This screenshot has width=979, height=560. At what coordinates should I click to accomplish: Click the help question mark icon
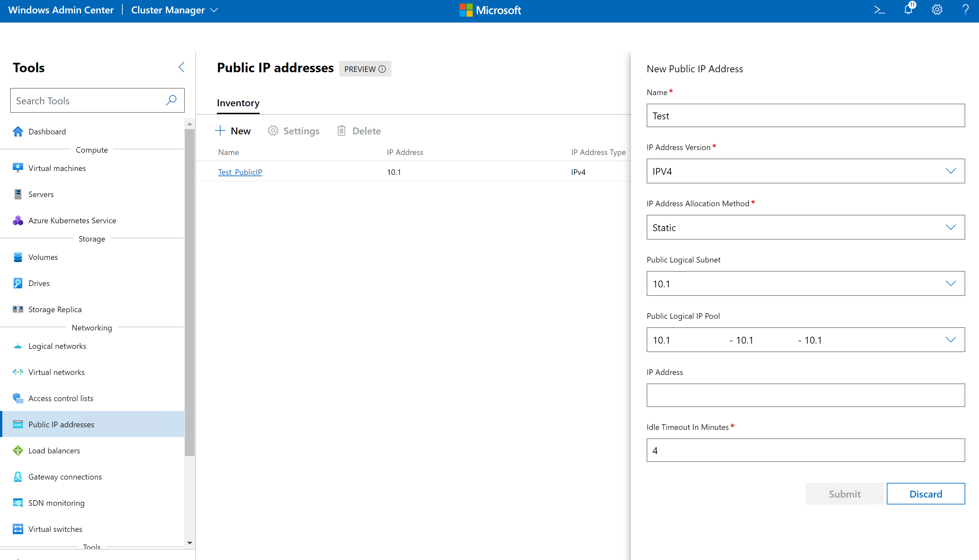tap(965, 10)
